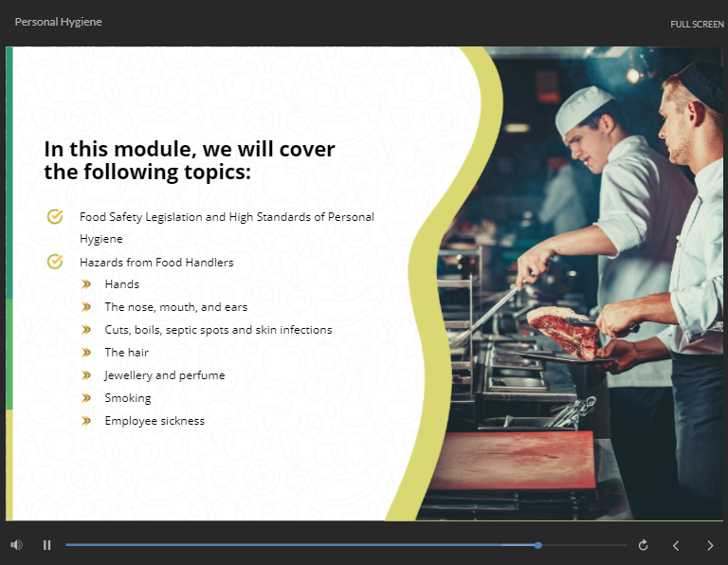Image resolution: width=728 pixels, height=565 pixels.
Task: Click the chevron bullet beside Smoking
Action: tap(86, 398)
